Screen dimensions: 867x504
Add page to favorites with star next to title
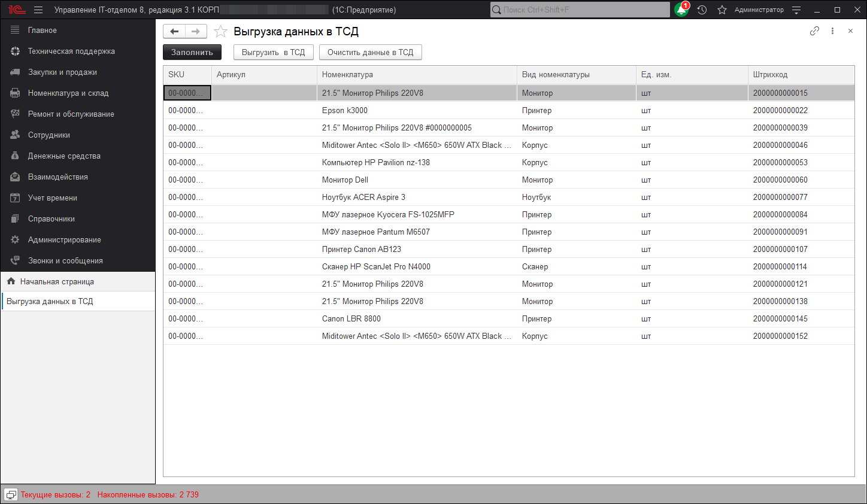221,32
